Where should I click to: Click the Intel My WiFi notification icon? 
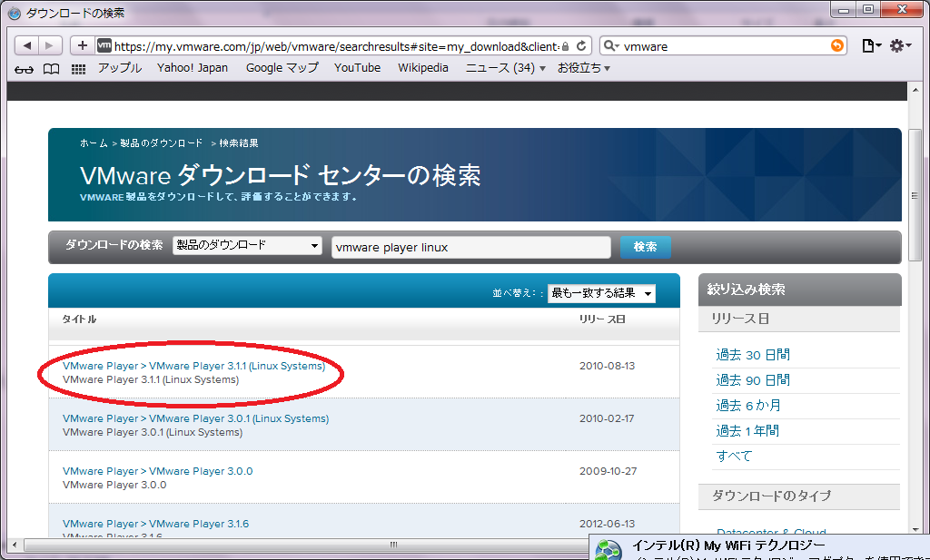pos(608,550)
